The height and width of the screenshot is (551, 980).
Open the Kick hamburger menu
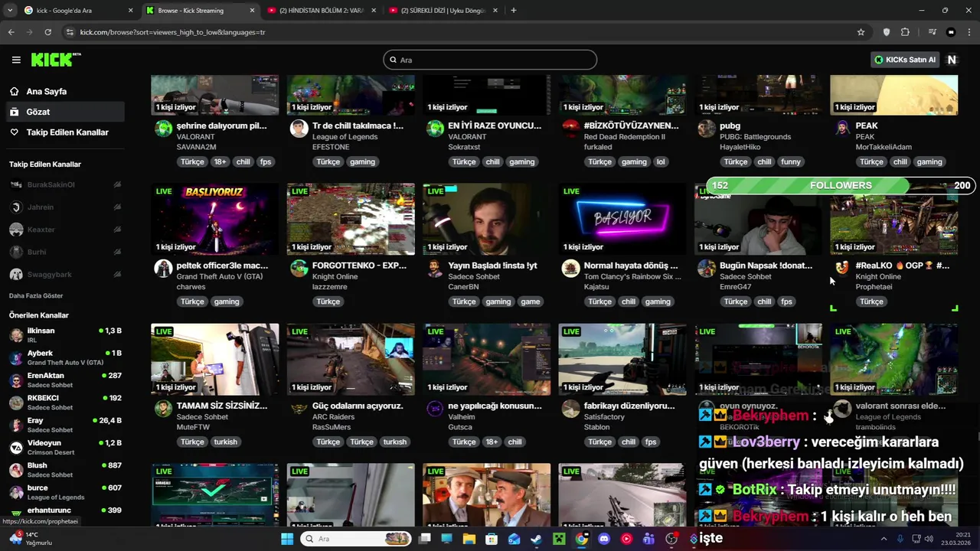coord(16,60)
